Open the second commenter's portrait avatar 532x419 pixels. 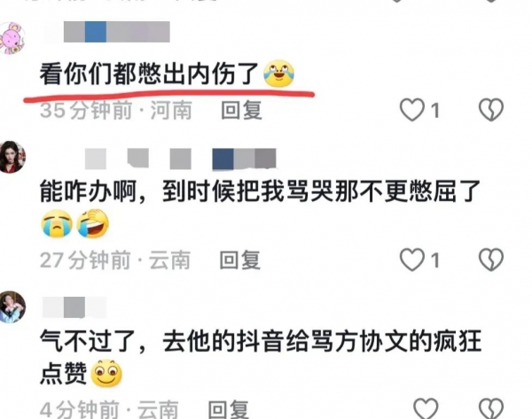tap(12, 157)
